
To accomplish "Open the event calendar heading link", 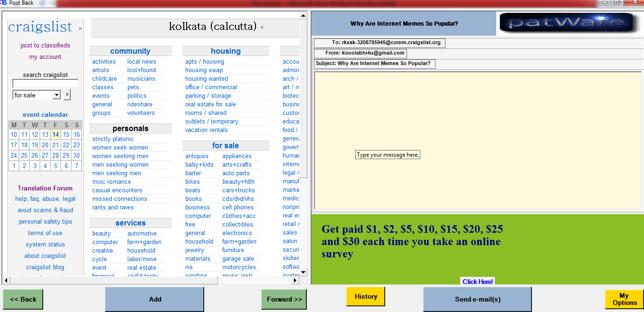I will (45, 114).
